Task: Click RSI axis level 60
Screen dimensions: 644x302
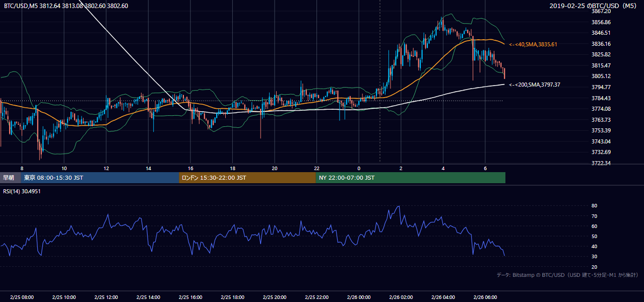Action: (594, 226)
